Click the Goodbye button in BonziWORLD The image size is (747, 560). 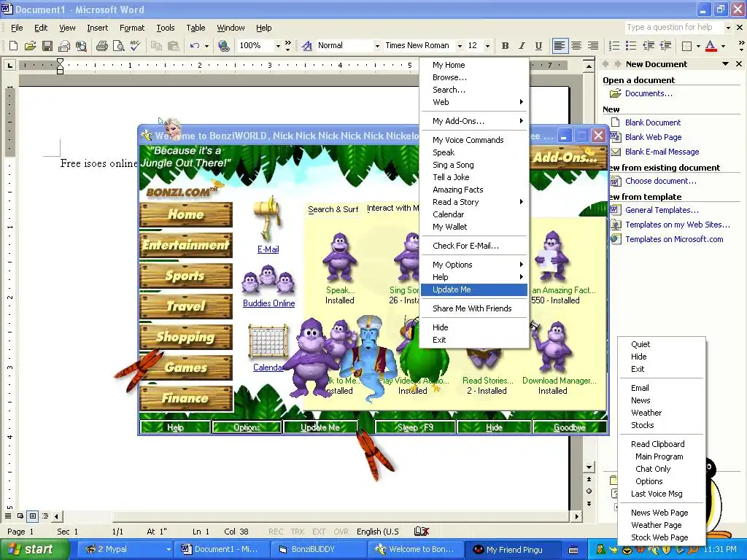click(570, 427)
